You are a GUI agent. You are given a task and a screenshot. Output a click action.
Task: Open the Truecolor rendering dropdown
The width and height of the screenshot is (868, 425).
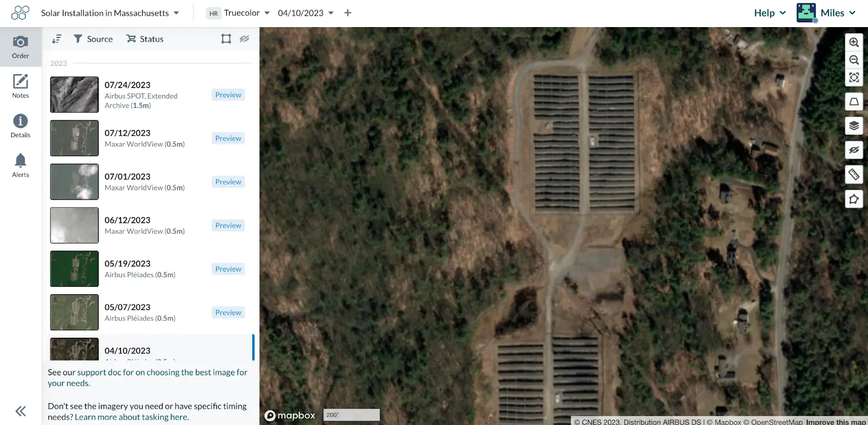[x=247, y=13]
